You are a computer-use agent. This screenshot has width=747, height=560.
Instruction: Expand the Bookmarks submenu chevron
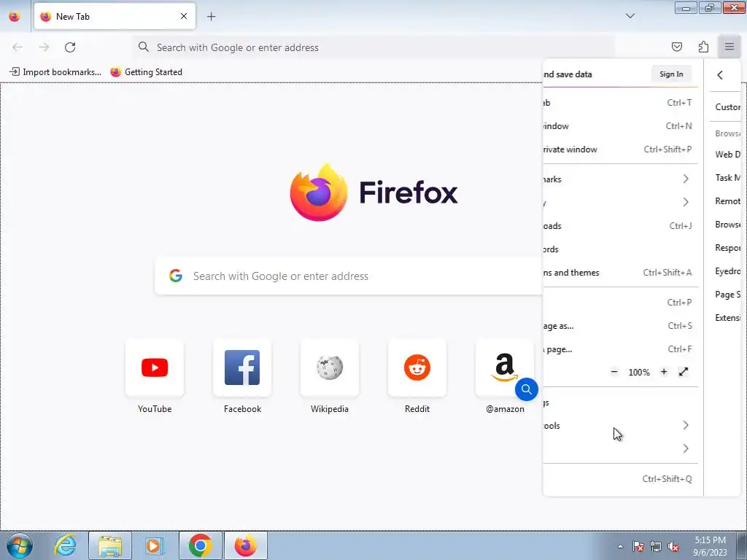686,179
